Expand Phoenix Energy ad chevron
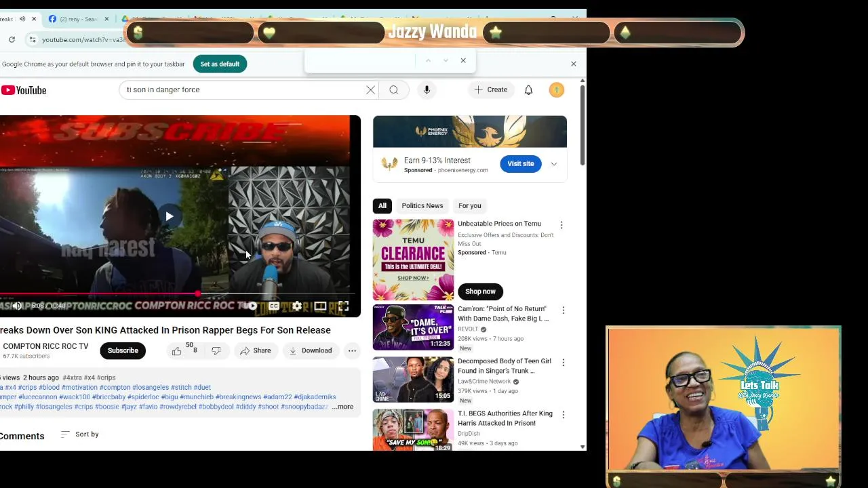This screenshot has height=488, width=868. (x=553, y=164)
